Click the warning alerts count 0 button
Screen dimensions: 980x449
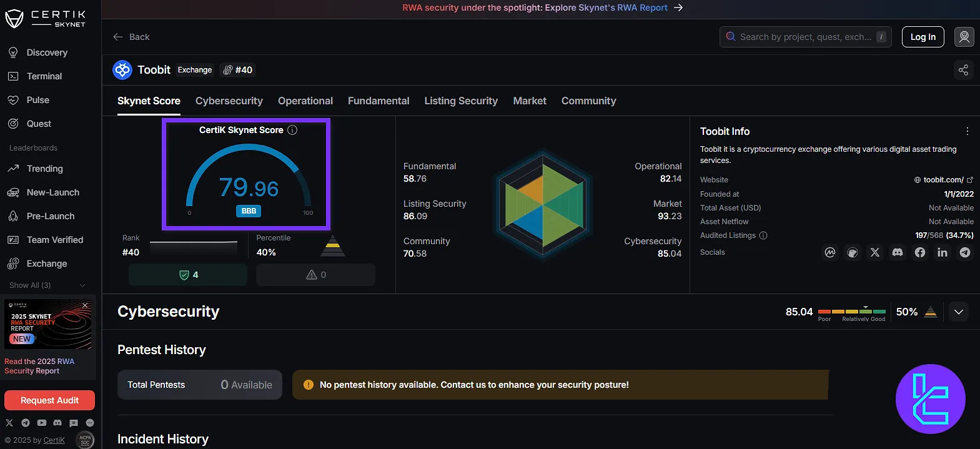pyautogui.click(x=315, y=275)
